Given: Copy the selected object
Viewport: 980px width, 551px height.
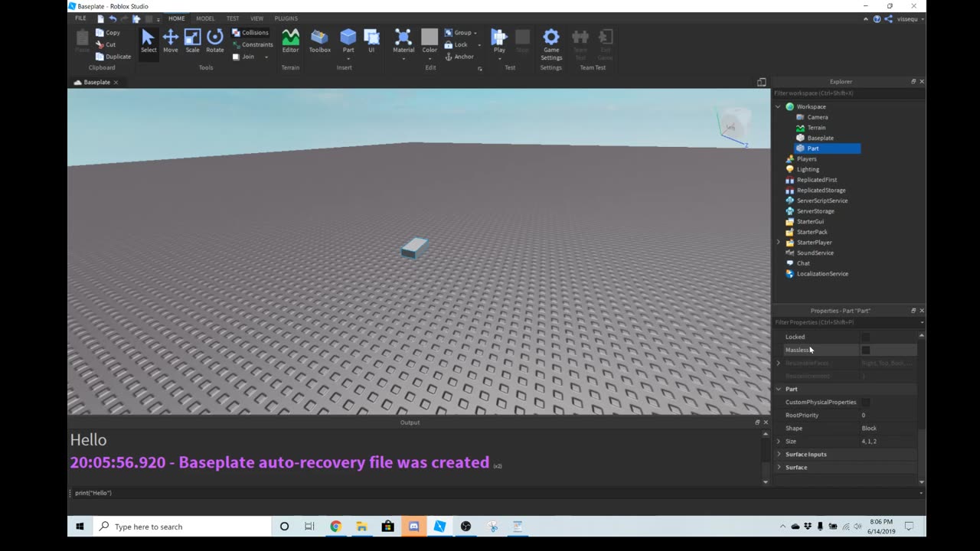Looking at the screenshot, I should tap(108, 33).
